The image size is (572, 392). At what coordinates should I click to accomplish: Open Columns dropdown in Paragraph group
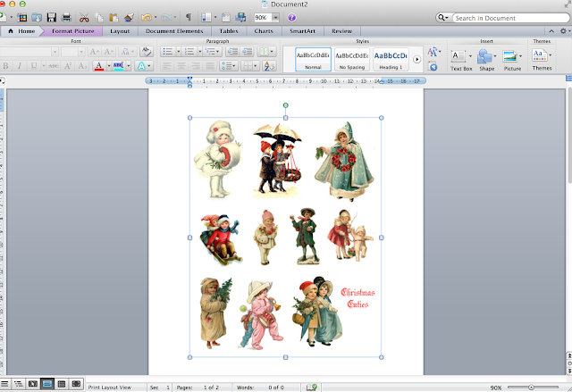pos(266,52)
